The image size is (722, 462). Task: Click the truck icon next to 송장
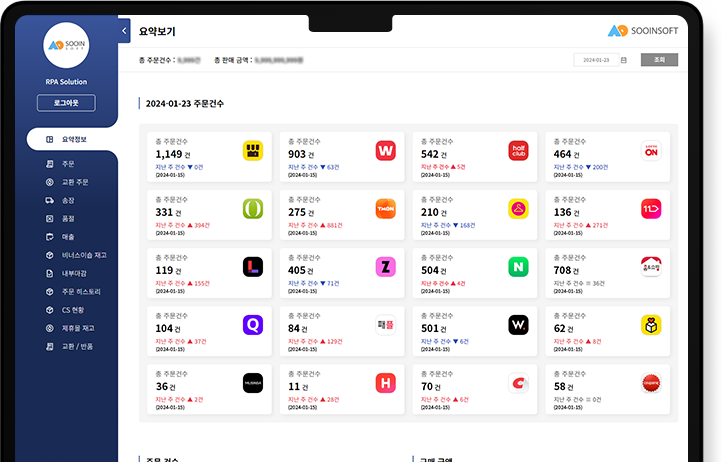click(49, 200)
